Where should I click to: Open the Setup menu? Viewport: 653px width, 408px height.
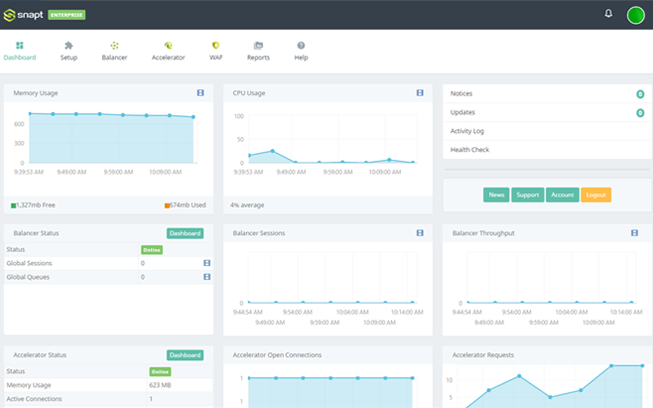(68, 51)
